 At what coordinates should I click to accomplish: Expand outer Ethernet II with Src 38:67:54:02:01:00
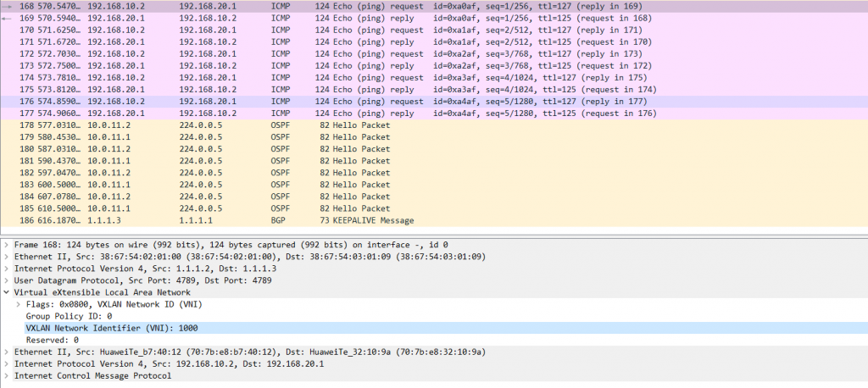(x=7, y=257)
